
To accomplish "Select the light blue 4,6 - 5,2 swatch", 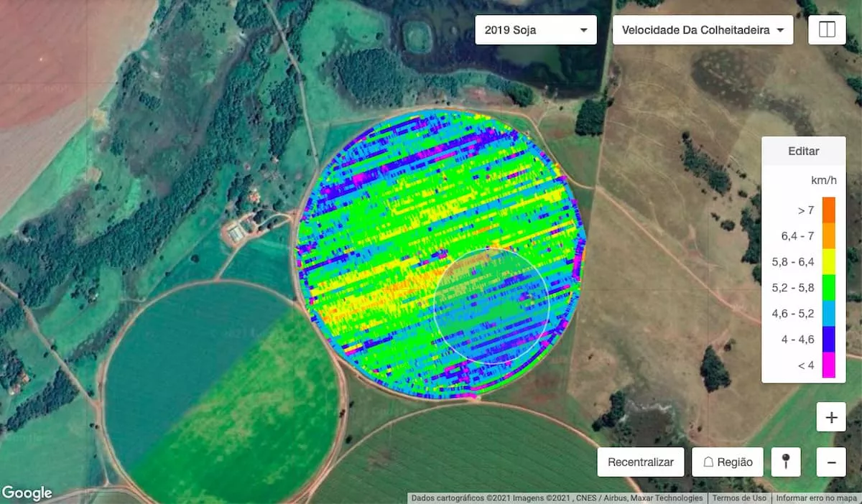I will coord(829,314).
